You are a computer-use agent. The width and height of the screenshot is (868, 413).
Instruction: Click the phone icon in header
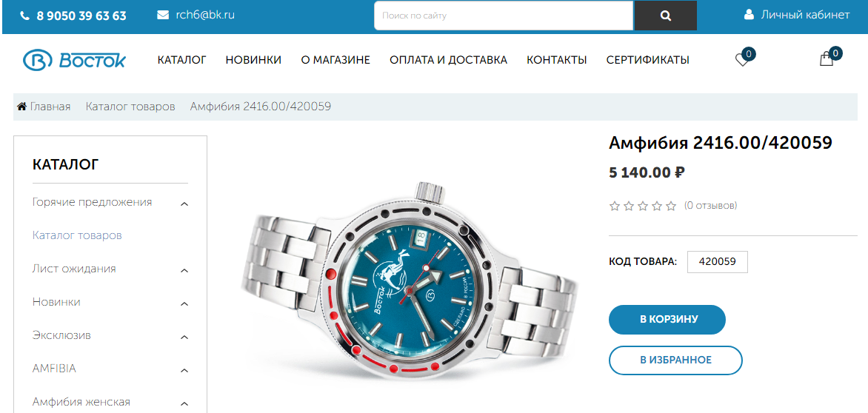[24, 16]
